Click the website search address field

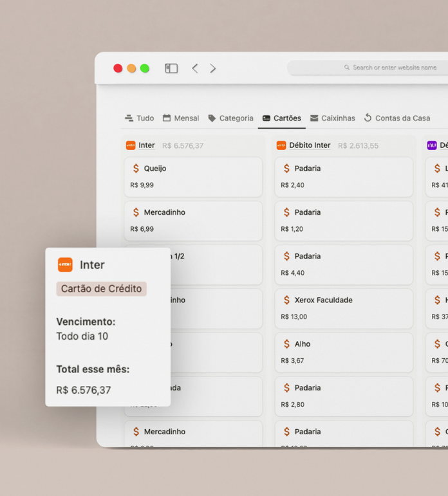(x=393, y=68)
